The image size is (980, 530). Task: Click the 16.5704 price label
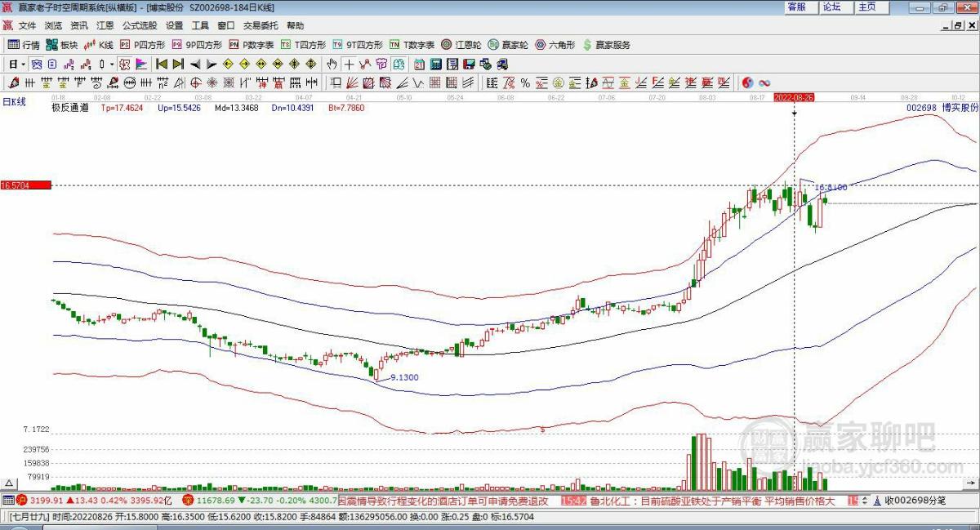point(25,185)
